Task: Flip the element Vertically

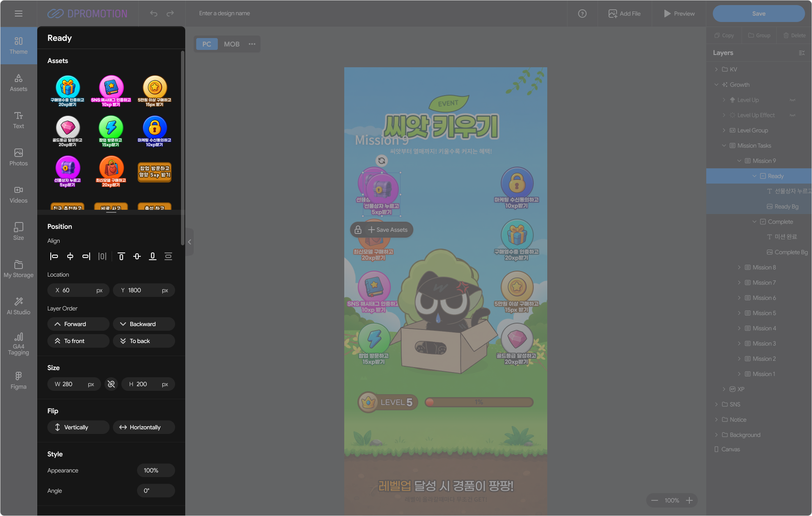Action: [78, 427]
